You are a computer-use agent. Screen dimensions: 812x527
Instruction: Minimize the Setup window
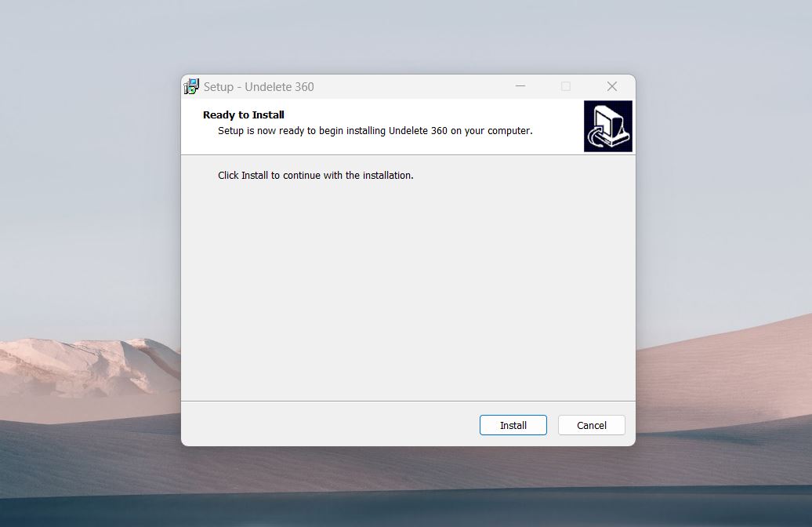tap(520, 86)
